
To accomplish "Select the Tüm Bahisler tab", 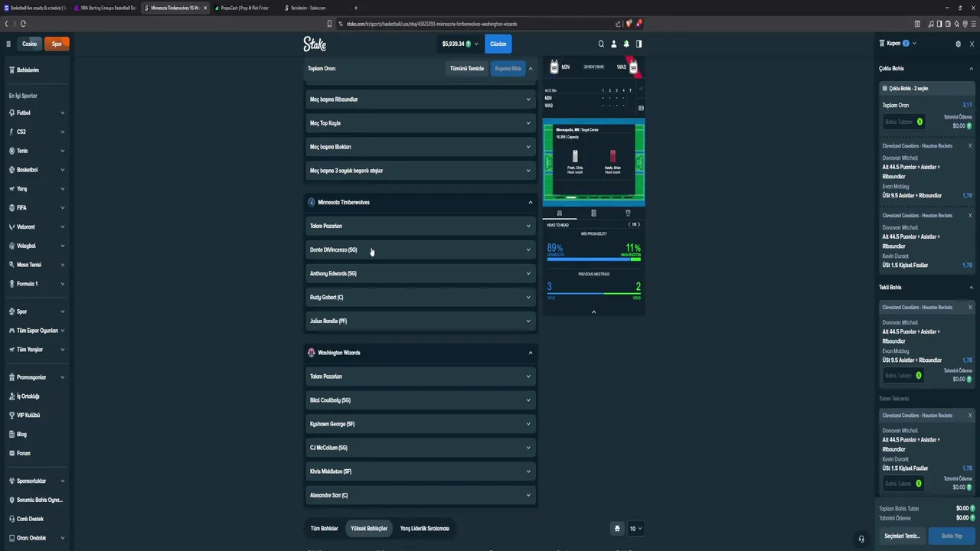I will coord(324,528).
